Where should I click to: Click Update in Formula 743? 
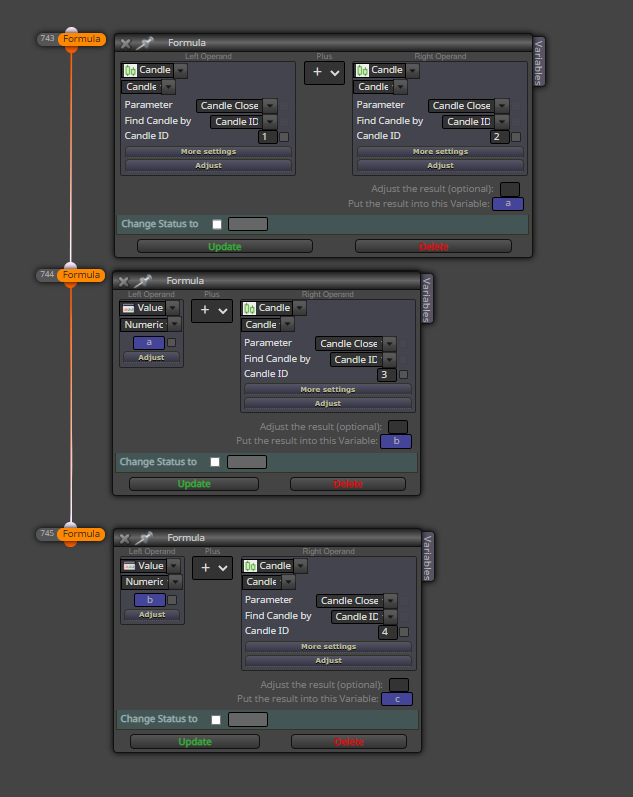(x=225, y=247)
